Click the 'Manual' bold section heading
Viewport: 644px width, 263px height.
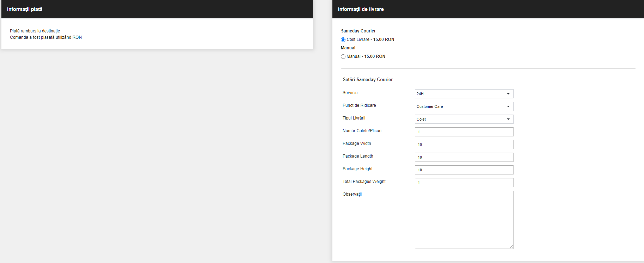348,48
